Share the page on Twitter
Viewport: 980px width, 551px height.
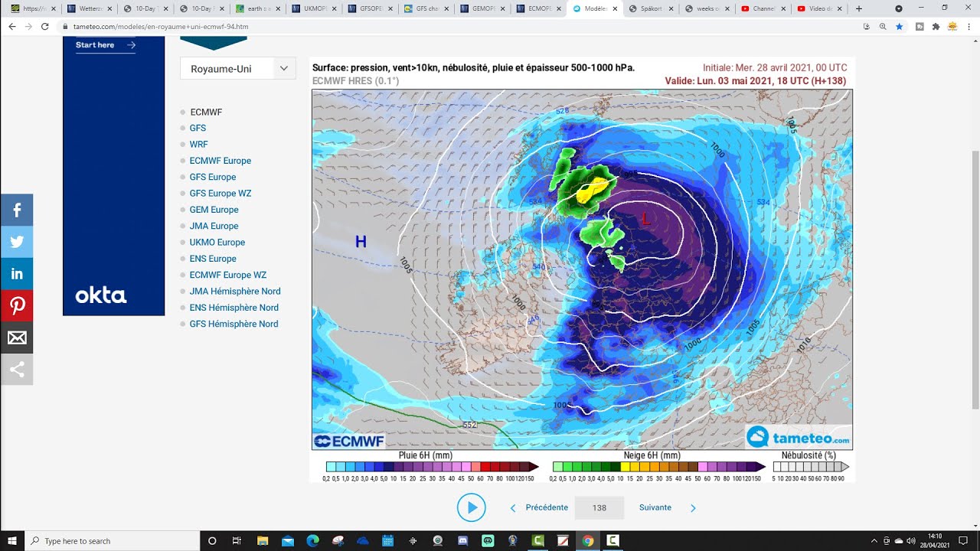(17, 242)
